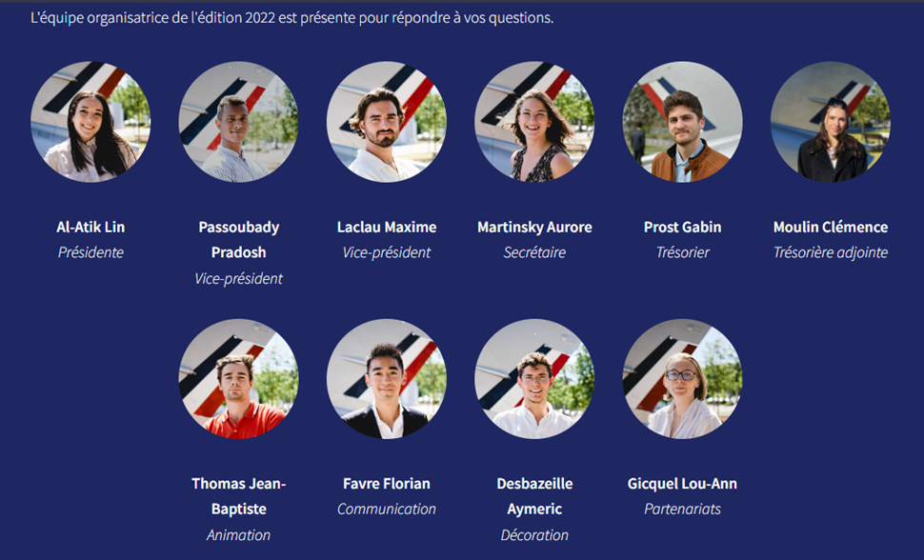The width and height of the screenshot is (924, 560).
Task: Select the Animation member's photo
Action: [x=239, y=378]
